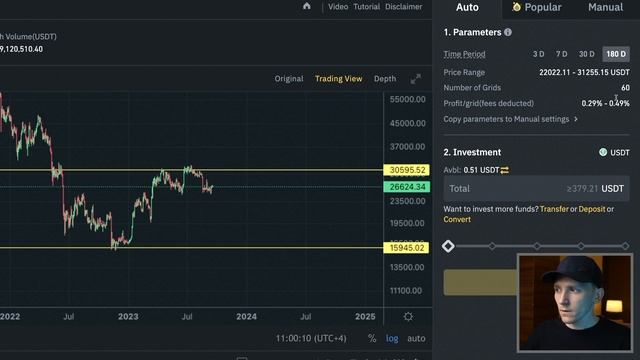Swap funds via transfer arrows icon
The height and width of the screenshot is (360, 640).
click(504, 170)
